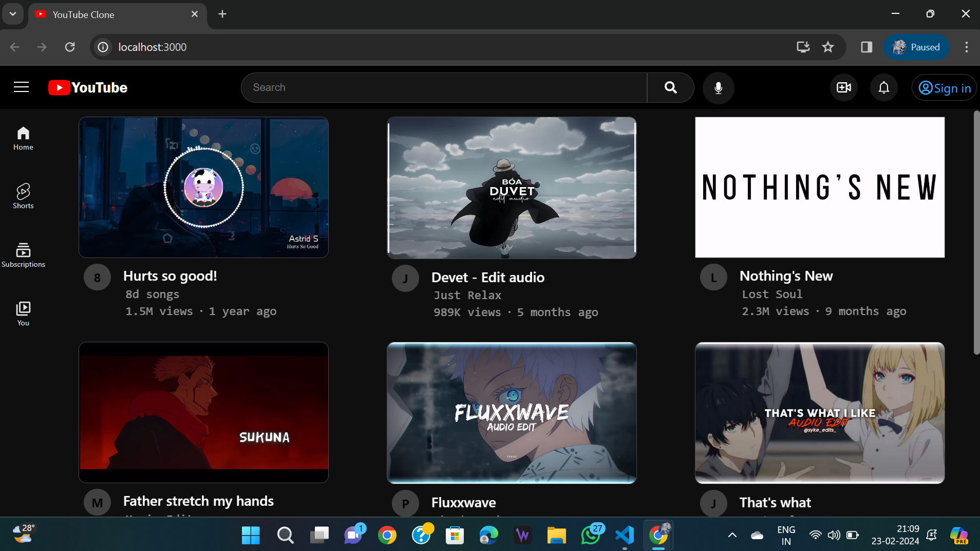Click the channel avatar labeled 8
This screenshot has height=551, width=980.
coord(97,278)
